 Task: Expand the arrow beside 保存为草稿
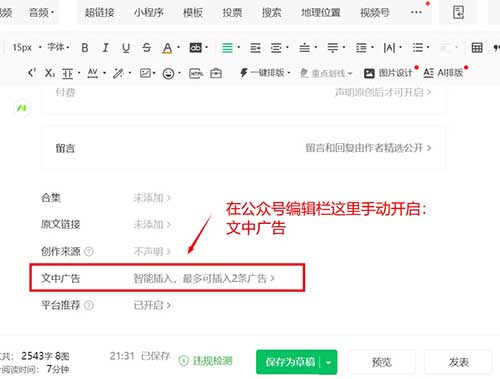click(329, 362)
